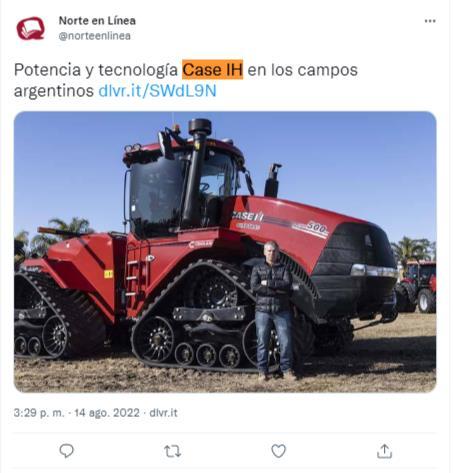The image size is (453, 473).
Task: Click the 3:29 p. m. timestamp
Action: 39,413
